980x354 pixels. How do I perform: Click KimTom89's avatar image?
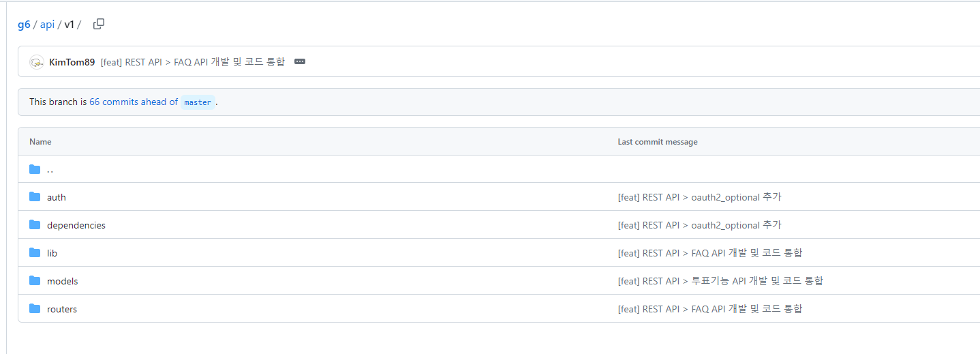(37, 62)
